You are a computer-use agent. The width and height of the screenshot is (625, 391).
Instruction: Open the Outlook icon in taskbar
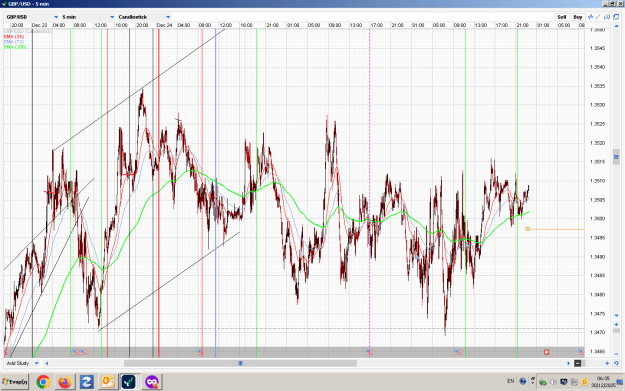click(x=108, y=382)
